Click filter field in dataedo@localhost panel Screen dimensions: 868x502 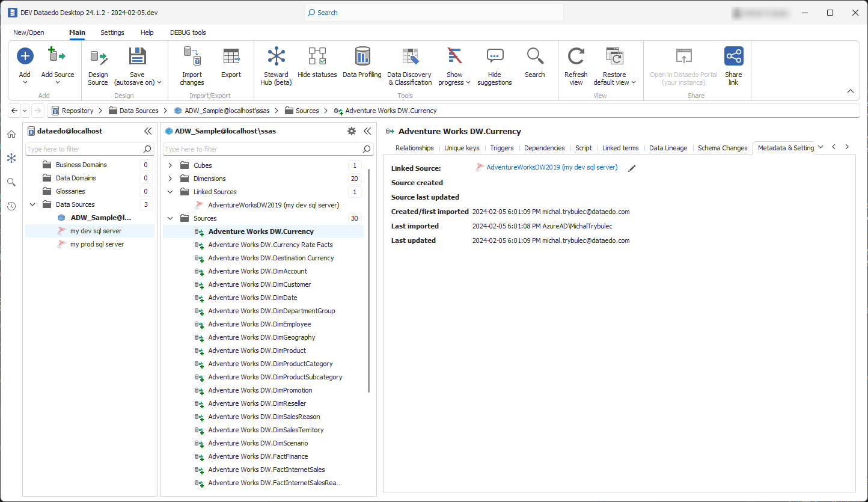point(90,149)
